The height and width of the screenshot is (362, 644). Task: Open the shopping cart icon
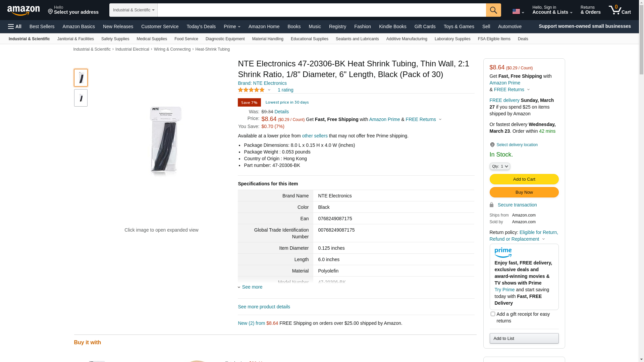[619, 10]
